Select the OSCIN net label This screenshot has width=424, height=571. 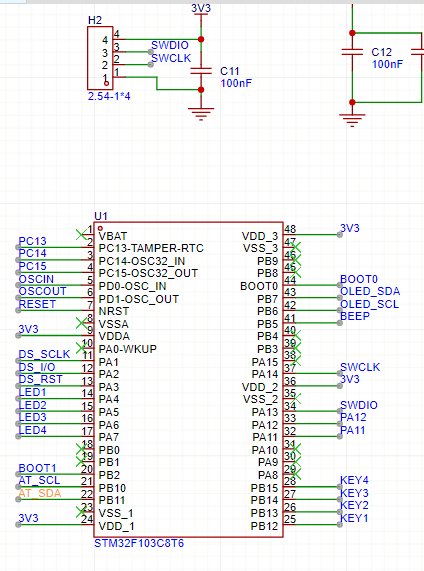click(x=36, y=279)
